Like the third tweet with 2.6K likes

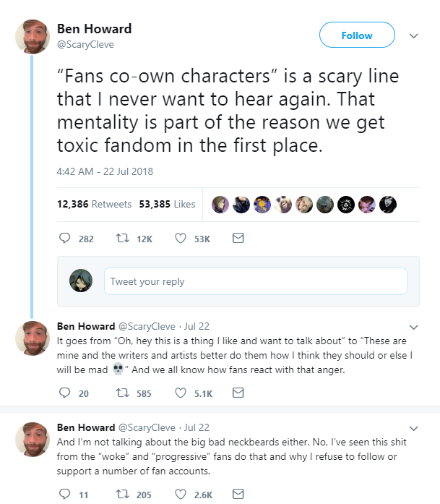181,495
